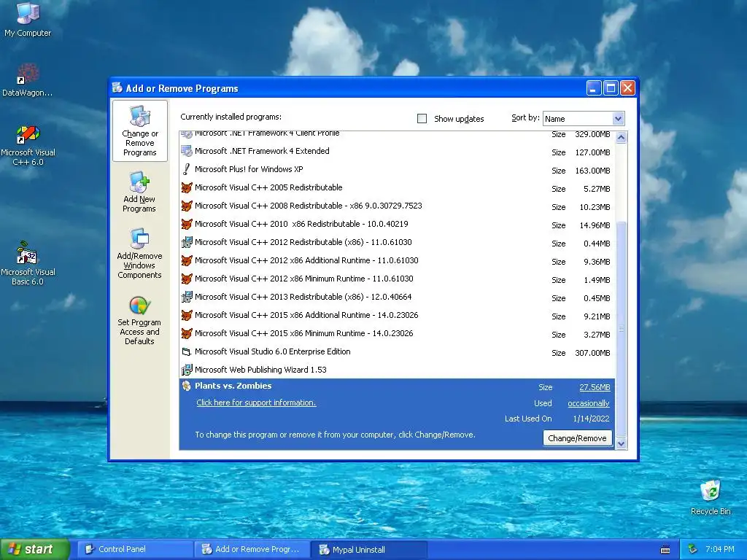This screenshot has height=560, width=747.
Task: Select Microsoft Visual Studio 6.0 Enterprise Edition entry
Action: coord(398,352)
